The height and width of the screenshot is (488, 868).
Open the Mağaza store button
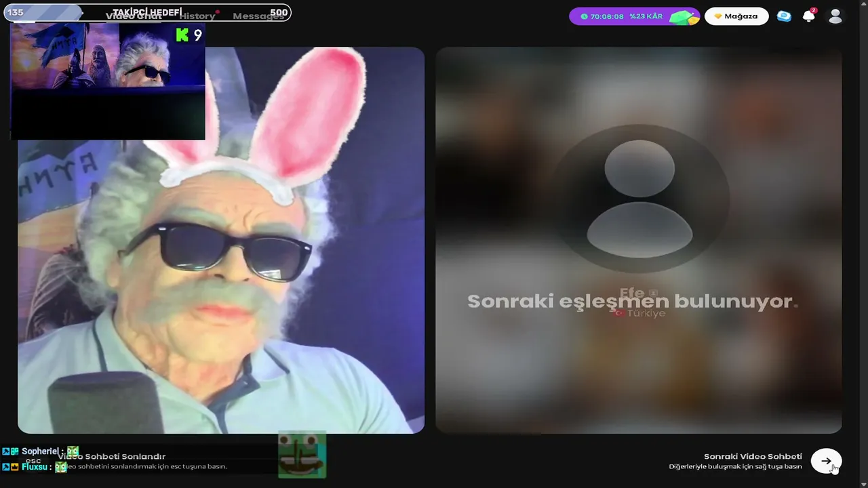(736, 16)
